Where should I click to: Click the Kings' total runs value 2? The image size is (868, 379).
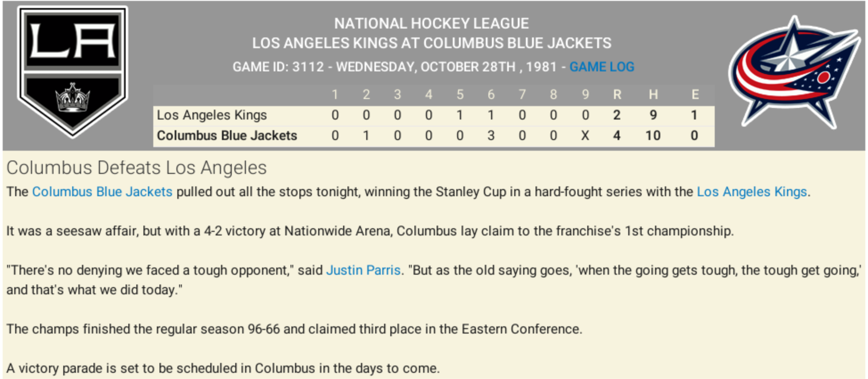(617, 115)
